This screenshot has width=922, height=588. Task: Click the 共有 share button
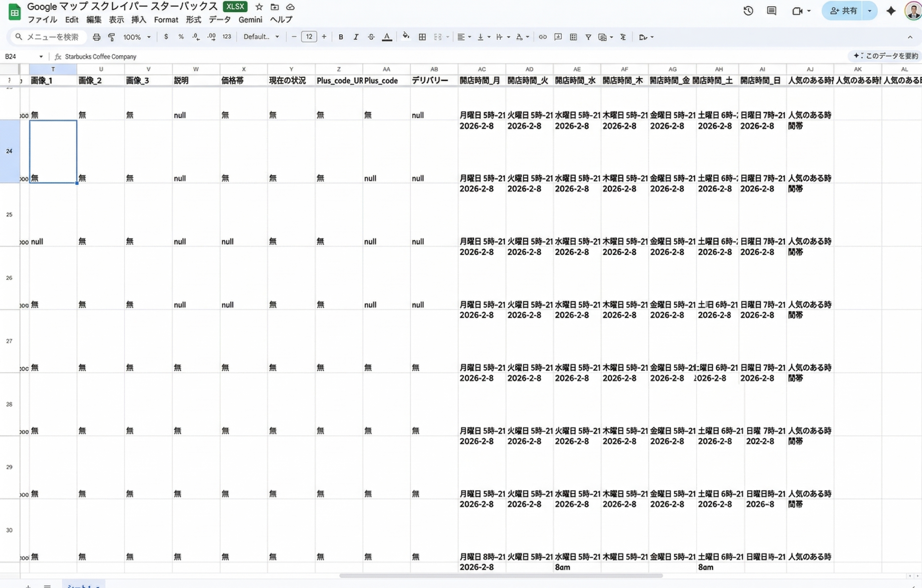843,11
